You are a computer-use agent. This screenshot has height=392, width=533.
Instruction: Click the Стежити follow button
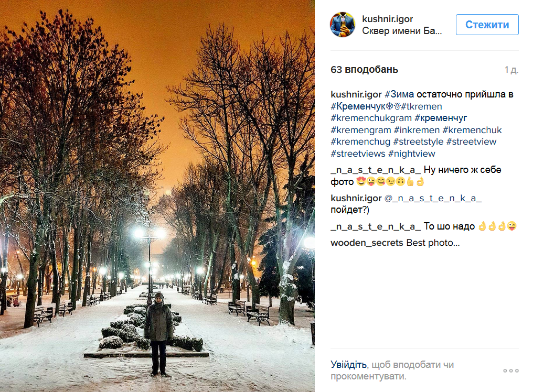tap(487, 25)
